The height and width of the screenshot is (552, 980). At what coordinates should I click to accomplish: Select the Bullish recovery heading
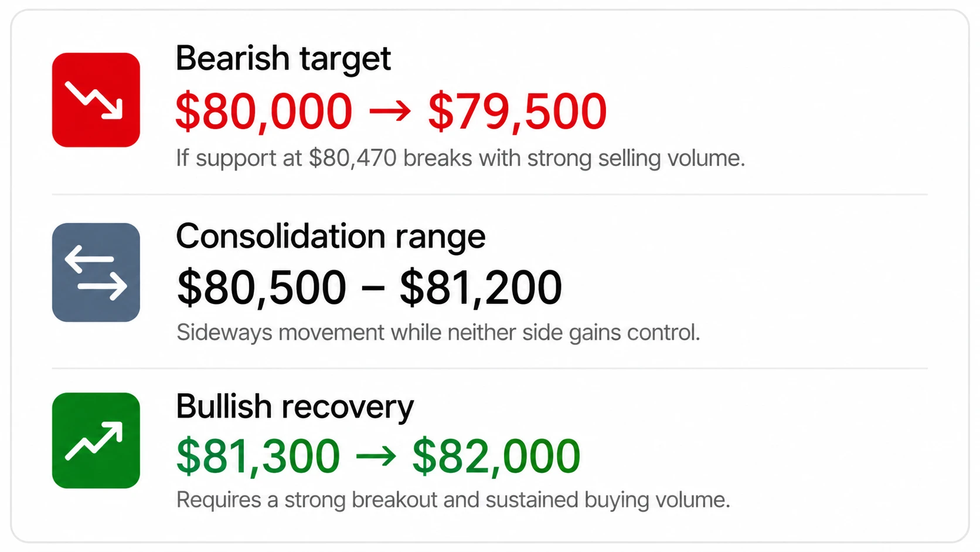(295, 407)
